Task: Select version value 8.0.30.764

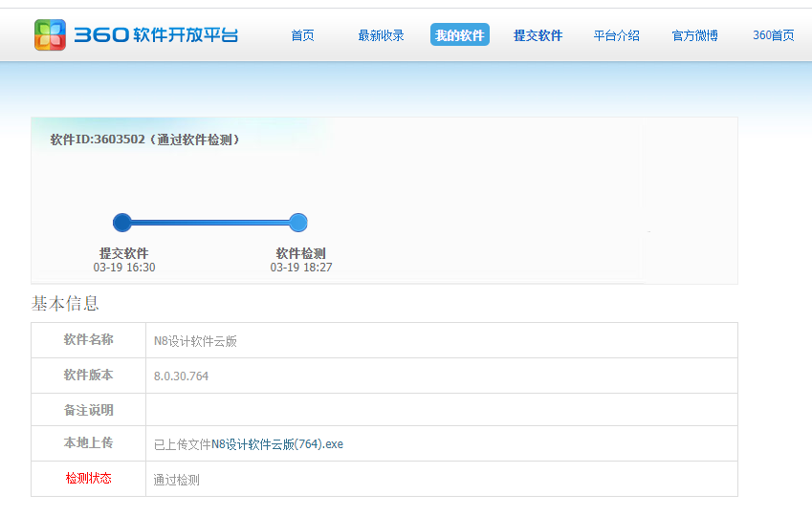Action: pos(182,376)
